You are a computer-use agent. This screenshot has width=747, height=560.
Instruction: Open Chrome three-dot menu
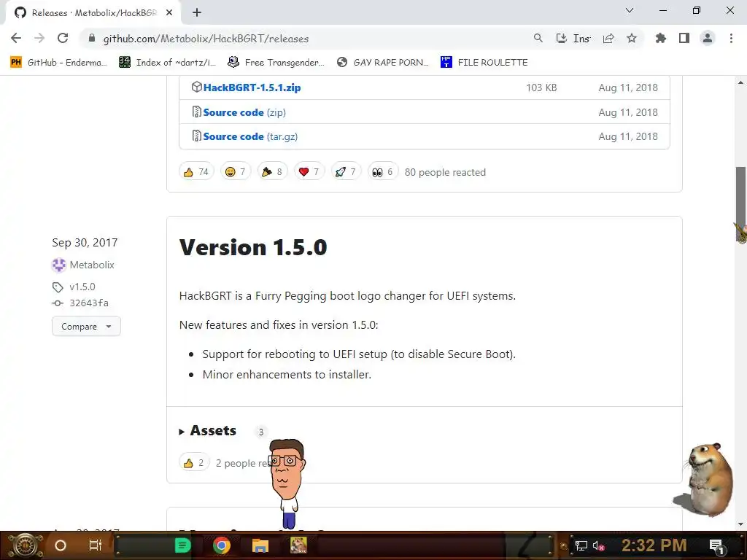731,38
